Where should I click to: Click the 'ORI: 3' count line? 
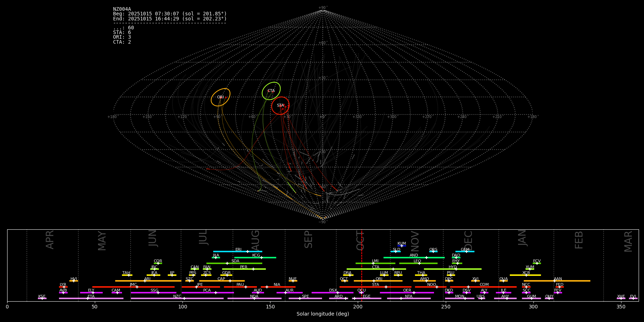122,37
